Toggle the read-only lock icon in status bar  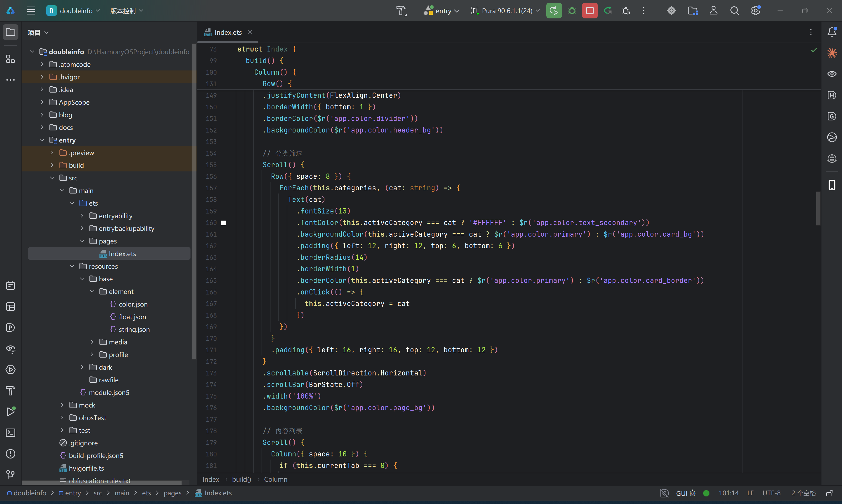click(x=829, y=493)
